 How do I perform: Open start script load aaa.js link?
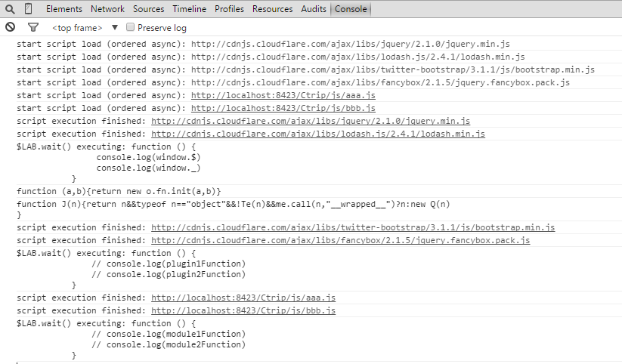coord(283,95)
